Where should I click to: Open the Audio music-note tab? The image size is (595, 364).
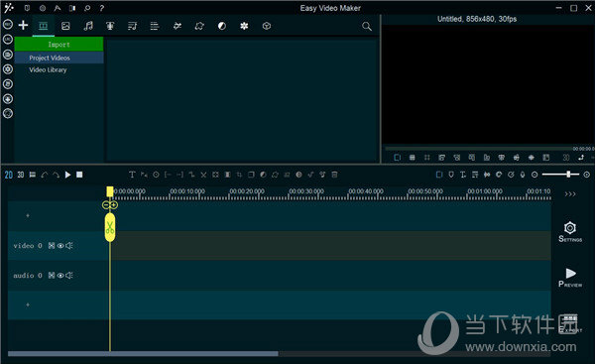point(88,26)
